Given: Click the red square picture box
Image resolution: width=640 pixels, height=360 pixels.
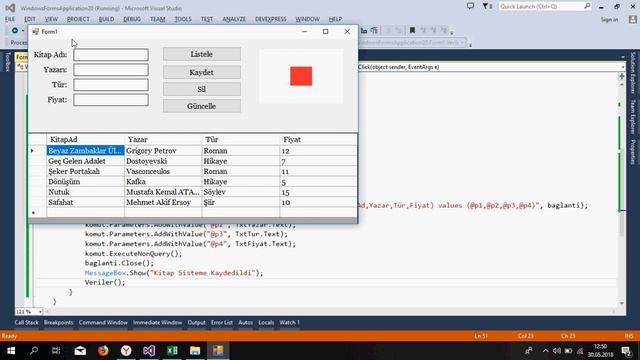Looking at the screenshot, I should (301, 76).
